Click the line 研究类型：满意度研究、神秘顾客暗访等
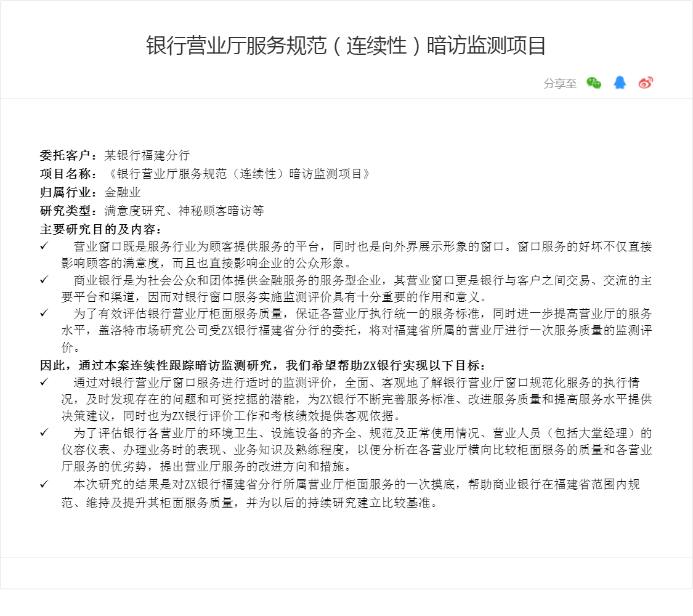Screen dimensions: 693x616 tap(152, 211)
